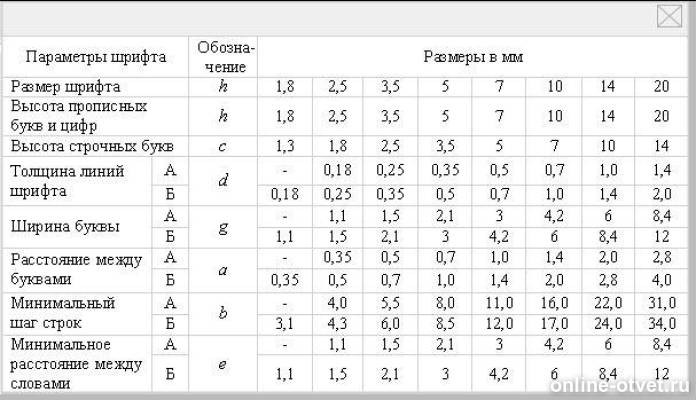Screen dimensions: 696x400
Task: Click the symbol 'c' designation cell
Action: point(224,144)
